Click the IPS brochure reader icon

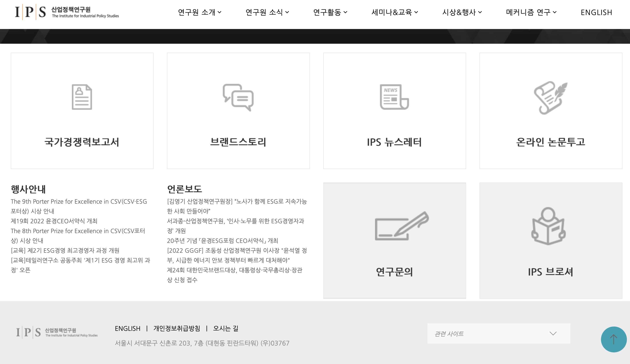[x=548, y=226]
